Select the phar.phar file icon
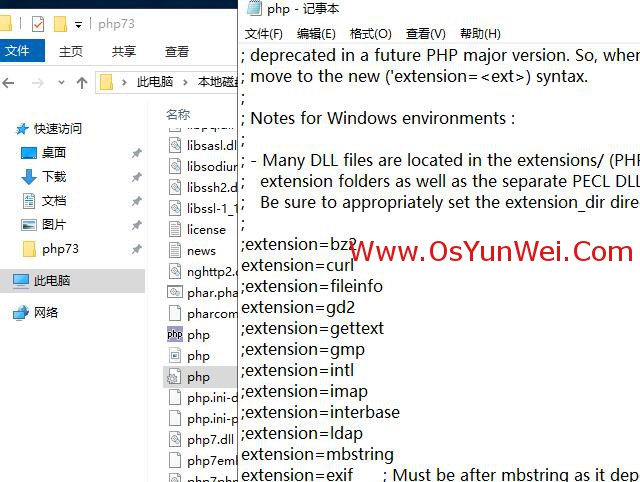This screenshot has height=482, width=640. point(175,292)
